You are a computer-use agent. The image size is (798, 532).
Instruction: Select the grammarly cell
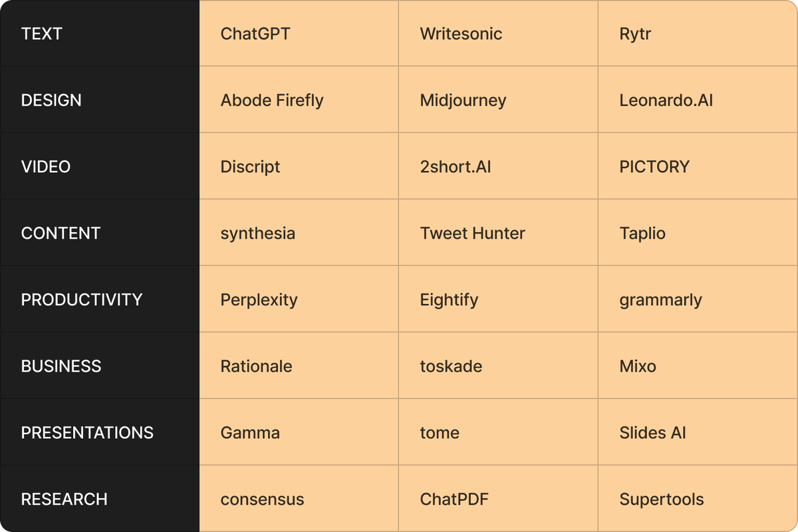pos(698,299)
